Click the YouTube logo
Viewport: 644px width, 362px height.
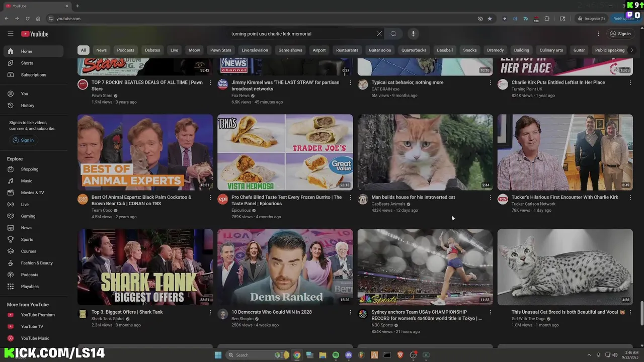click(x=35, y=34)
